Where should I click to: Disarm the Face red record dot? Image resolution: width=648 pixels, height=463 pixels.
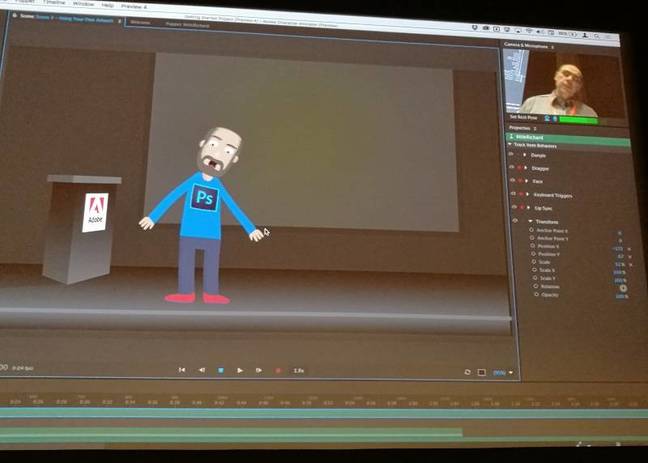tap(520, 181)
